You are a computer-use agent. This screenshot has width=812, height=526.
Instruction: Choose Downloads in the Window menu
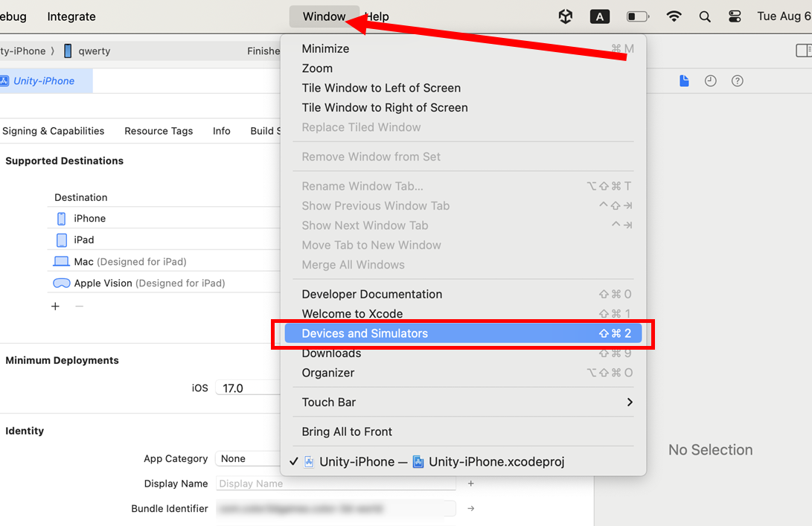464,353
